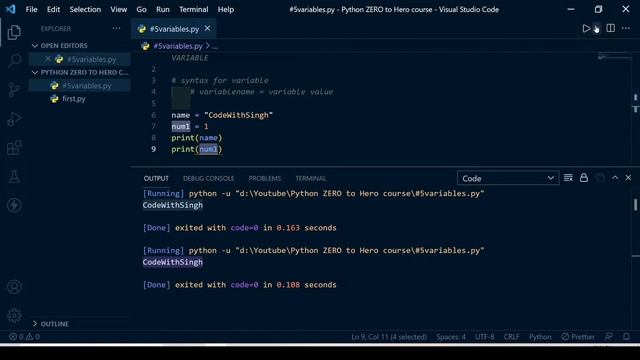Click the output panel vertical scrollbar

click(636, 205)
